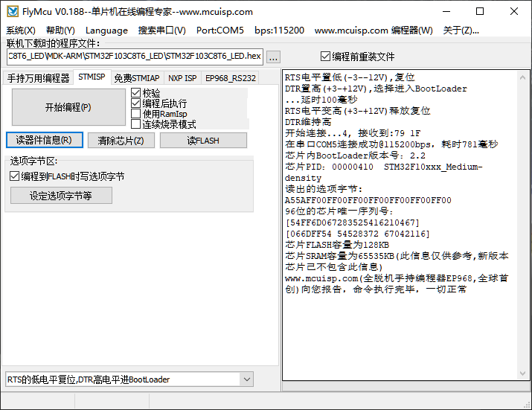Click the 联机下载时的程序文件: label
Viewport: 532px width, 410px height.
pyautogui.click(x=53, y=43)
